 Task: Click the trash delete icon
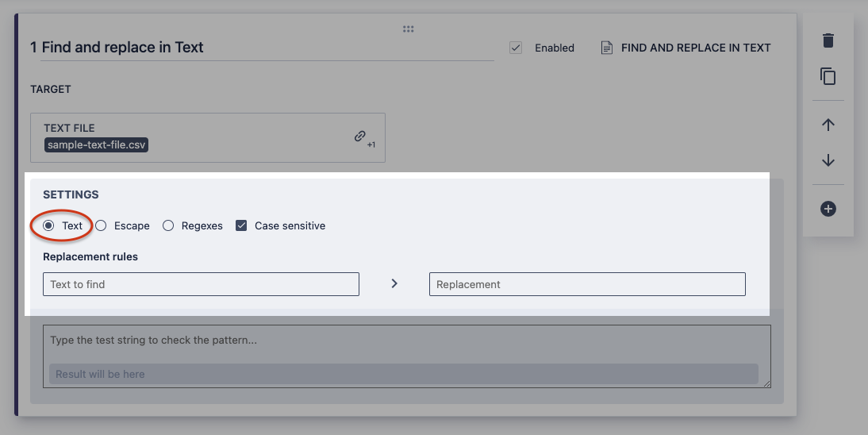[828, 40]
